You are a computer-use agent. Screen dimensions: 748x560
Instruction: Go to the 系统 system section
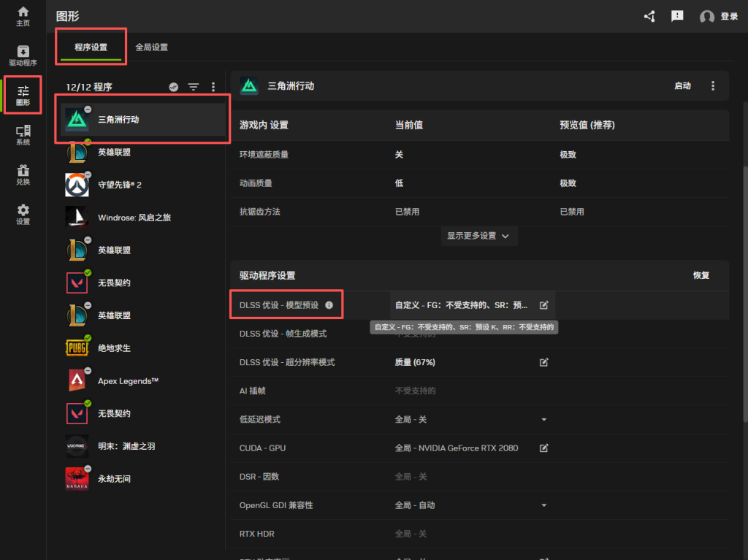(x=23, y=135)
